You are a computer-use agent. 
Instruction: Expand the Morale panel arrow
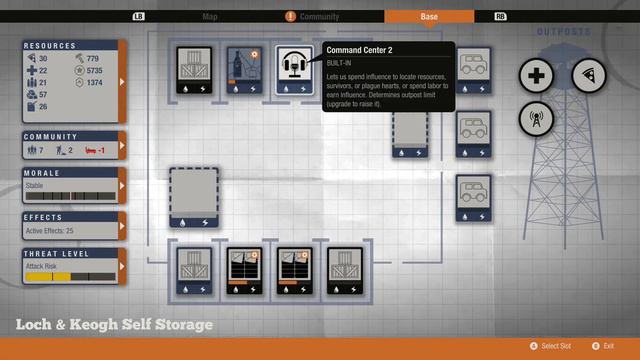pos(122,186)
